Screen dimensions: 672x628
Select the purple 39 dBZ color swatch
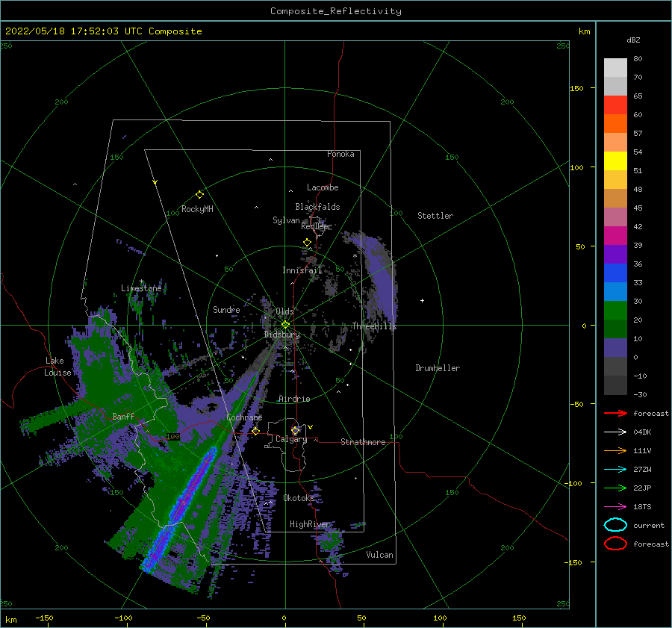click(615, 254)
